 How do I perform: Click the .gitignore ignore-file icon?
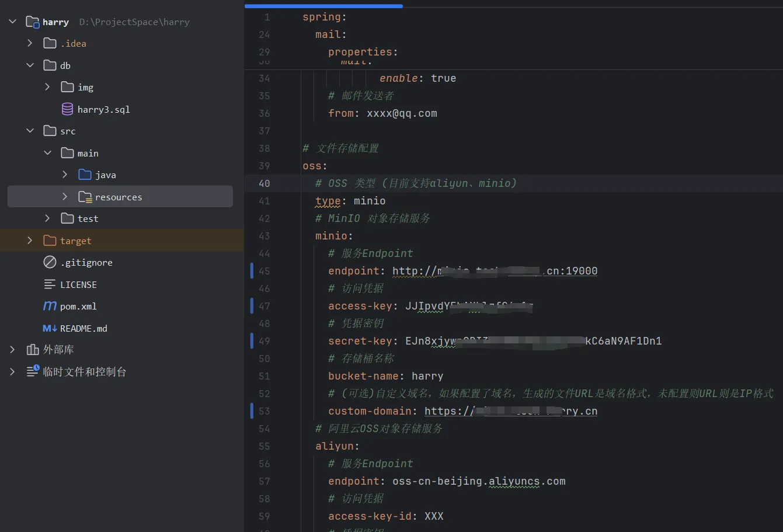(x=50, y=262)
